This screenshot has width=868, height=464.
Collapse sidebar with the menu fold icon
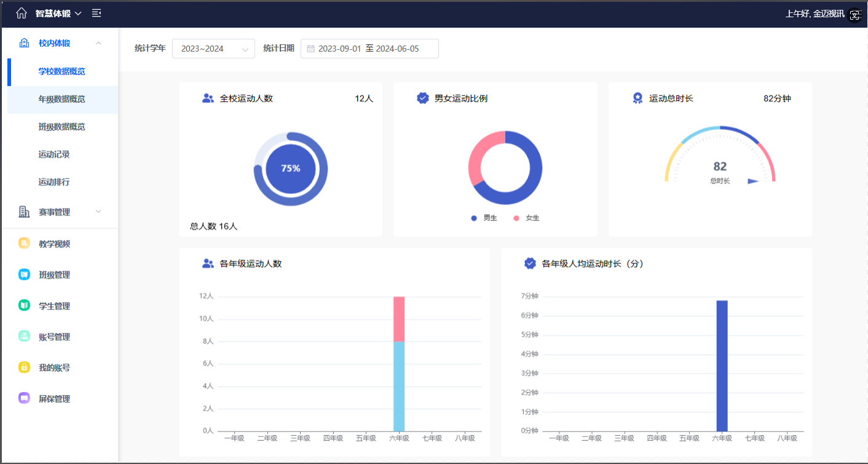97,13
